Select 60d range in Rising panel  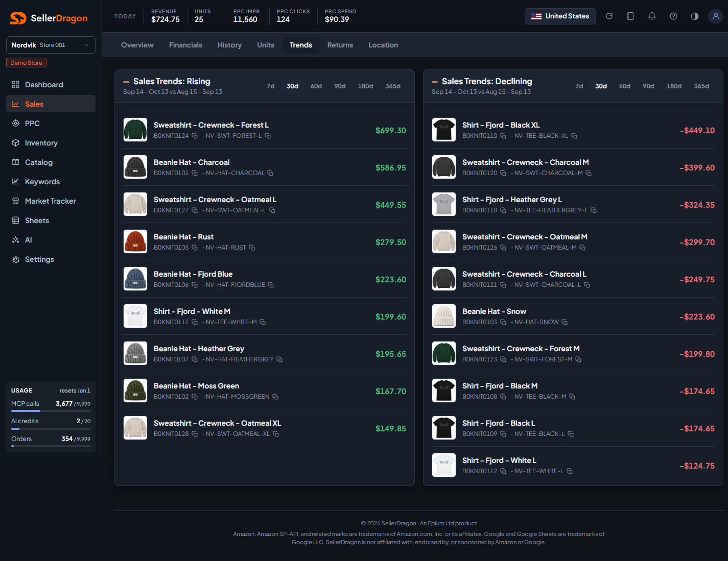(316, 86)
